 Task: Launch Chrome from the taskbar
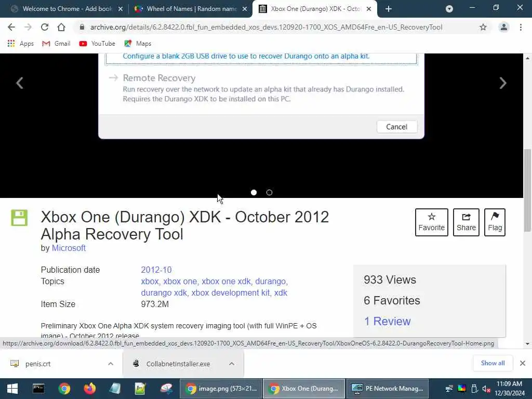(x=64, y=389)
